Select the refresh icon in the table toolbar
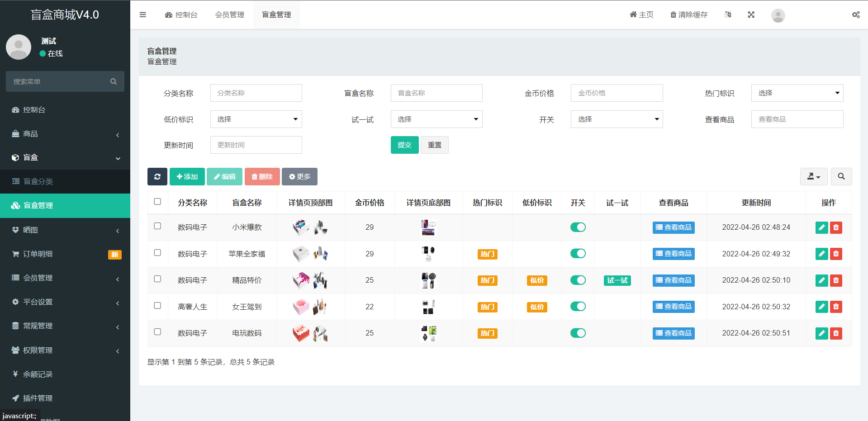 (157, 176)
